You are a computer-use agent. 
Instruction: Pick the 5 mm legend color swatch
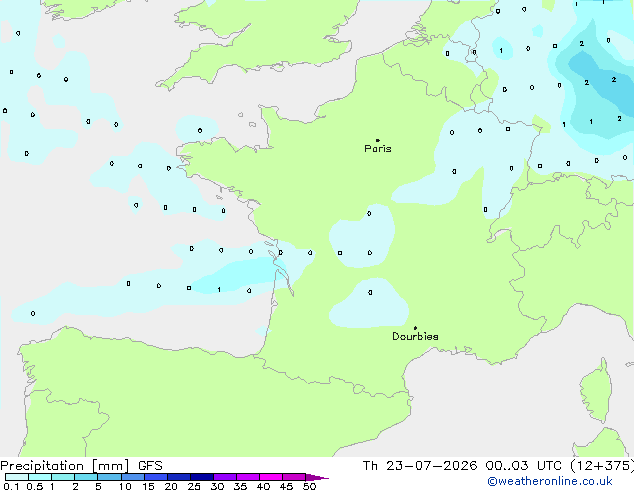(109, 477)
